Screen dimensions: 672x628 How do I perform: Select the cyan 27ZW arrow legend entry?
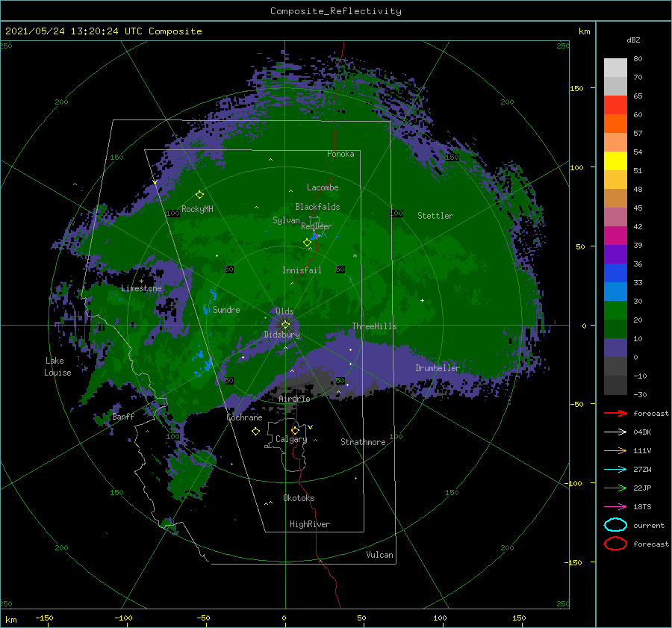tap(615, 470)
